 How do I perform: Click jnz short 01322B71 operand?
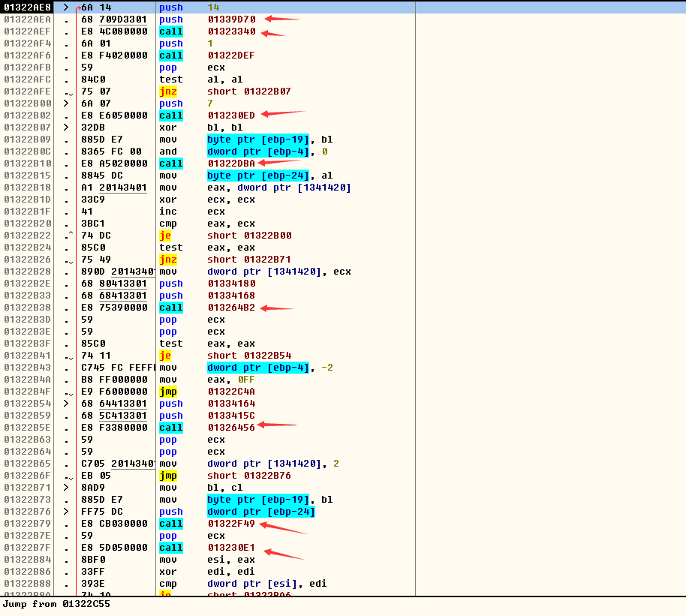point(249,260)
